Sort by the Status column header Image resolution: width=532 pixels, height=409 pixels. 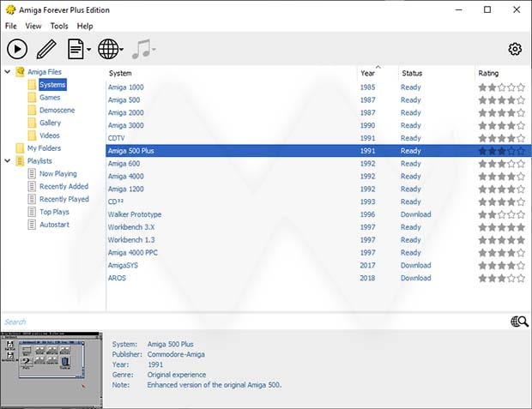click(x=436, y=73)
